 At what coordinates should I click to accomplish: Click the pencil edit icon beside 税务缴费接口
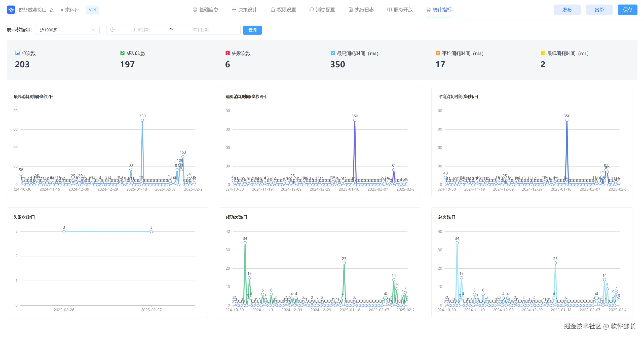(x=52, y=10)
